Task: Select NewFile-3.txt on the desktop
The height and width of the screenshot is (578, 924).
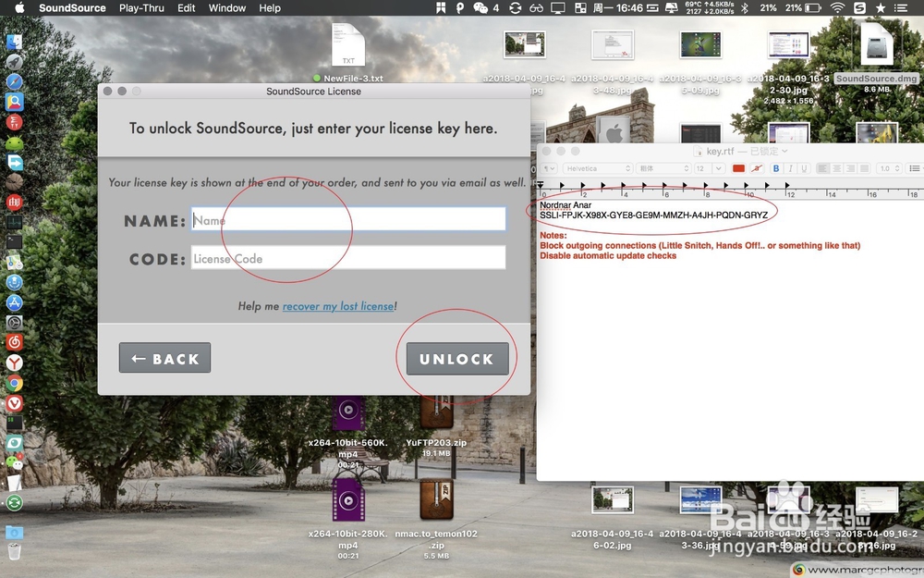Action: [x=348, y=51]
